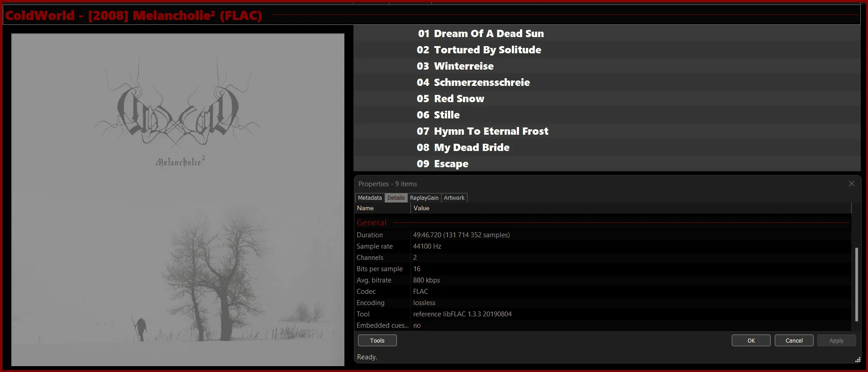Select the Encoding value lossless
Viewport: 868px width, 372px height.
tap(424, 303)
